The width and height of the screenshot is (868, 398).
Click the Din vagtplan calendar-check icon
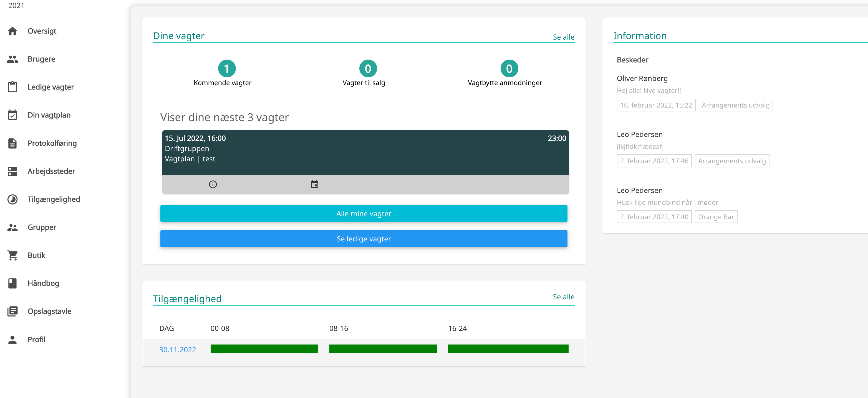[12, 115]
